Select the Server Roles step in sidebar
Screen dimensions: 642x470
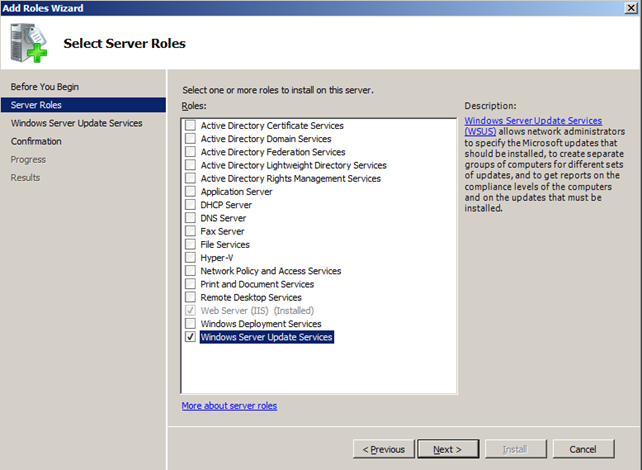click(x=36, y=105)
